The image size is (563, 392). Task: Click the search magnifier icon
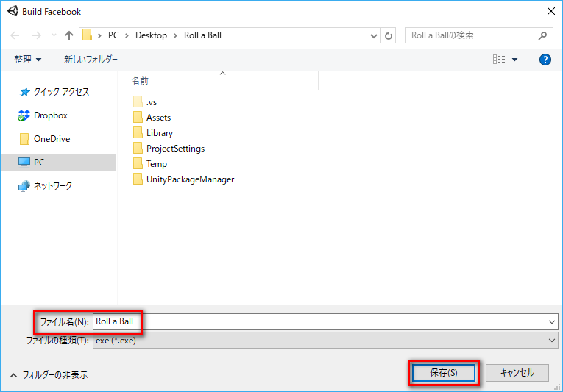coord(543,35)
